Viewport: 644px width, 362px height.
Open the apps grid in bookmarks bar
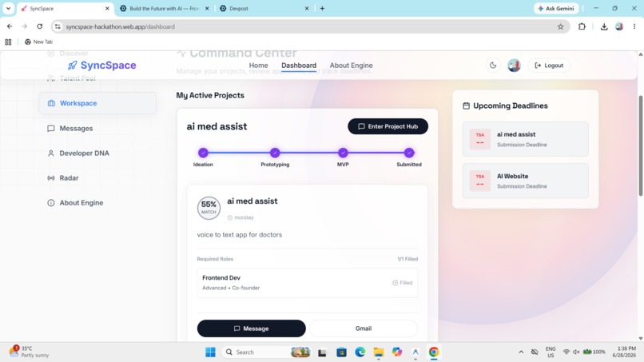click(x=8, y=42)
